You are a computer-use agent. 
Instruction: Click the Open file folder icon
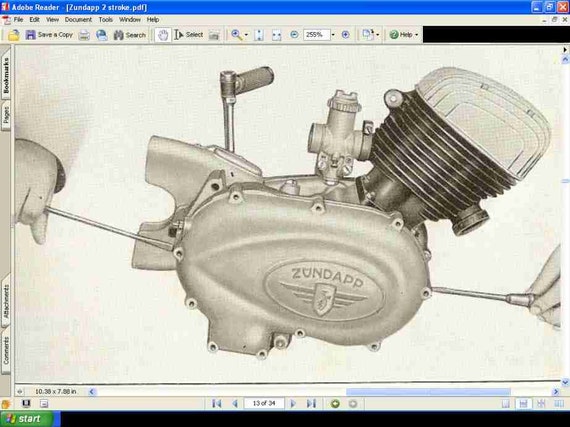(13, 35)
